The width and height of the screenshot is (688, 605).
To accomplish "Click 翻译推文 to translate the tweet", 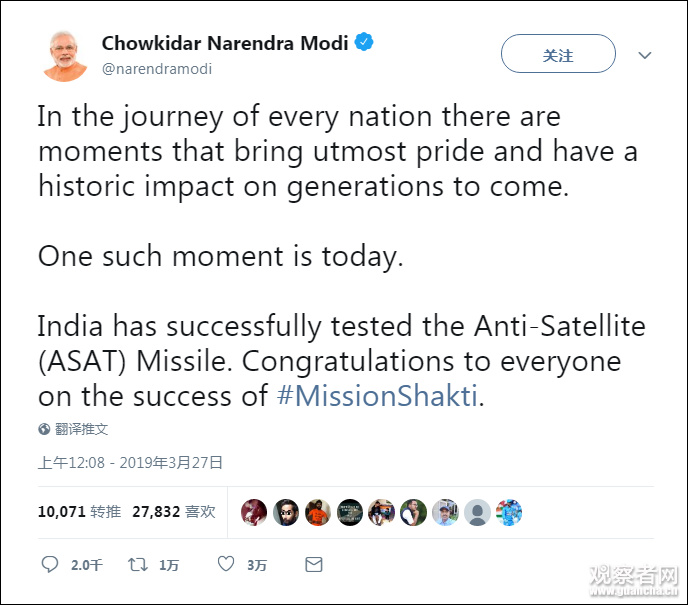I will pos(82,429).
